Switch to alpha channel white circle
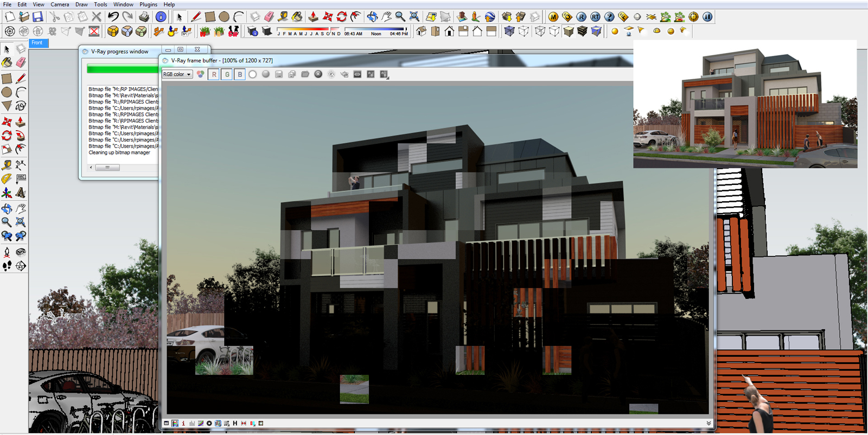Image resolution: width=868 pixels, height=435 pixels. (253, 74)
